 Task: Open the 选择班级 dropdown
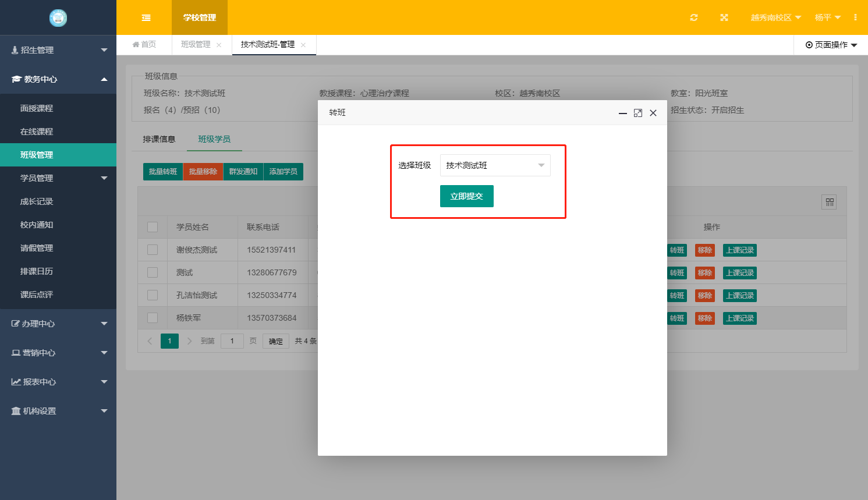click(x=495, y=165)
